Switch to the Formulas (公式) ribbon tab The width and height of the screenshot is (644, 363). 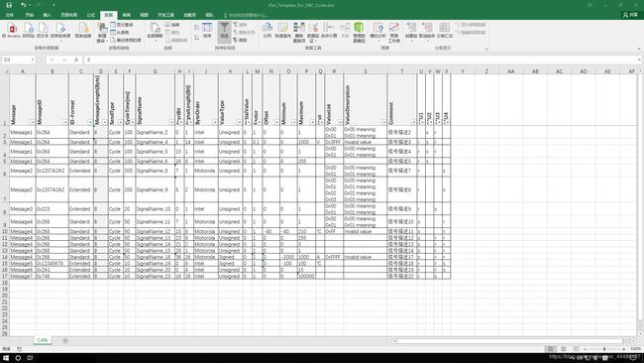click(x=91, y=15)
